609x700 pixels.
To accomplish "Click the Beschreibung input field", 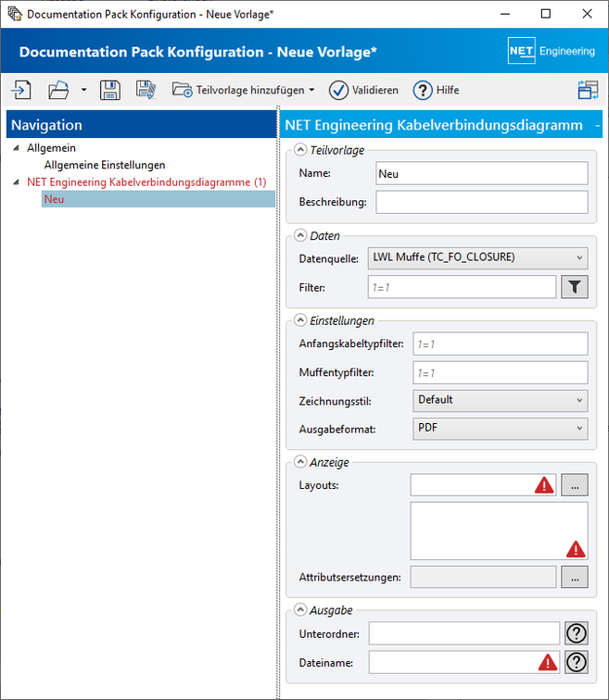I will coord(482,202).
